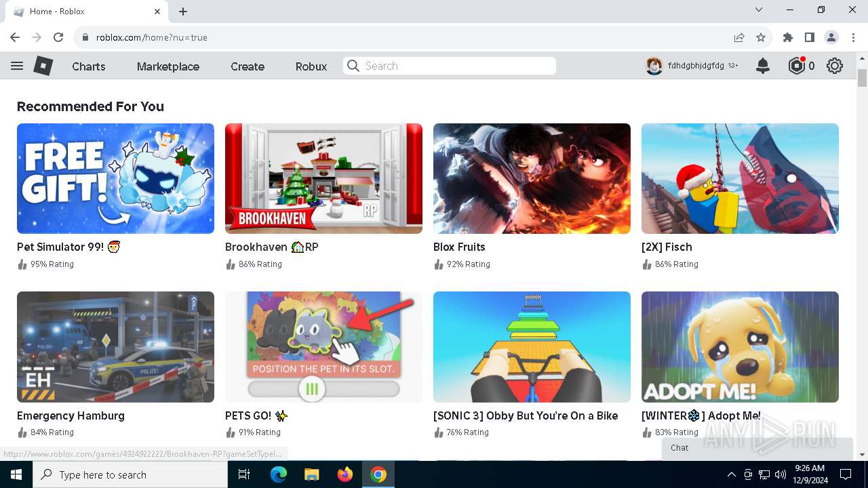
Task: Select the Home - Roblox browser tab
Action: pyautogui.click(x=85, y=12)
